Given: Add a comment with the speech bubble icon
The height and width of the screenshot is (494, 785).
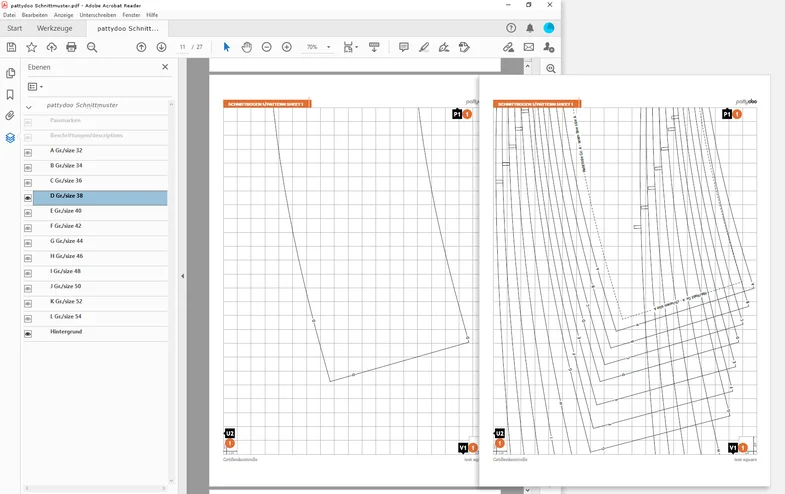Looking at the screenshot, I should [404, 47].
